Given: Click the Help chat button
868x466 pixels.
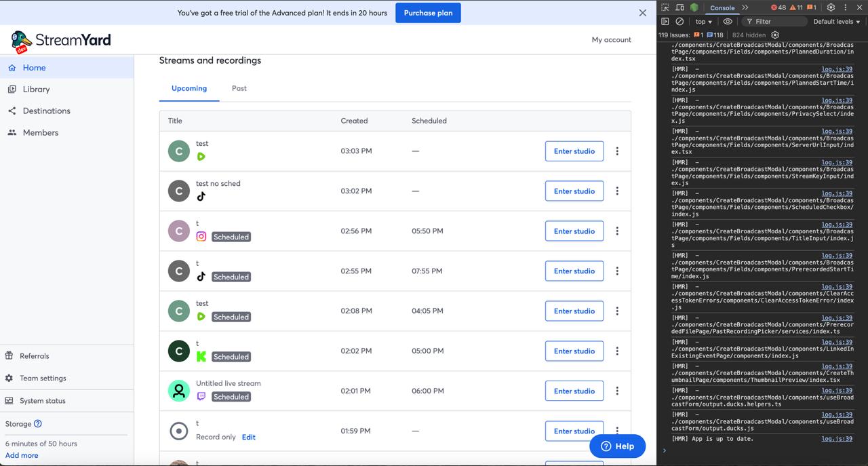Looking at the screenshot, I should pos(617,446).
